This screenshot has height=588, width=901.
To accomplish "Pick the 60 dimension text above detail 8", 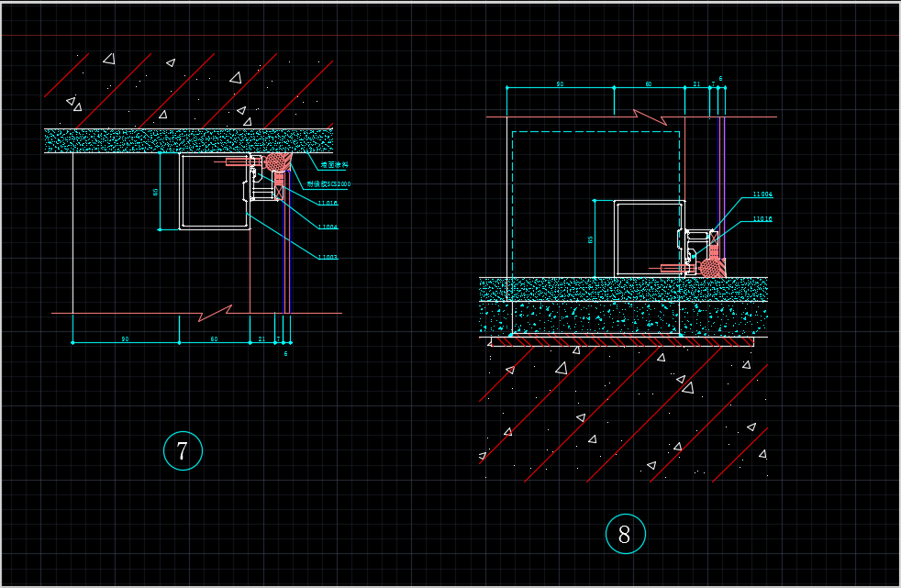I will click(x=648, y=84).
